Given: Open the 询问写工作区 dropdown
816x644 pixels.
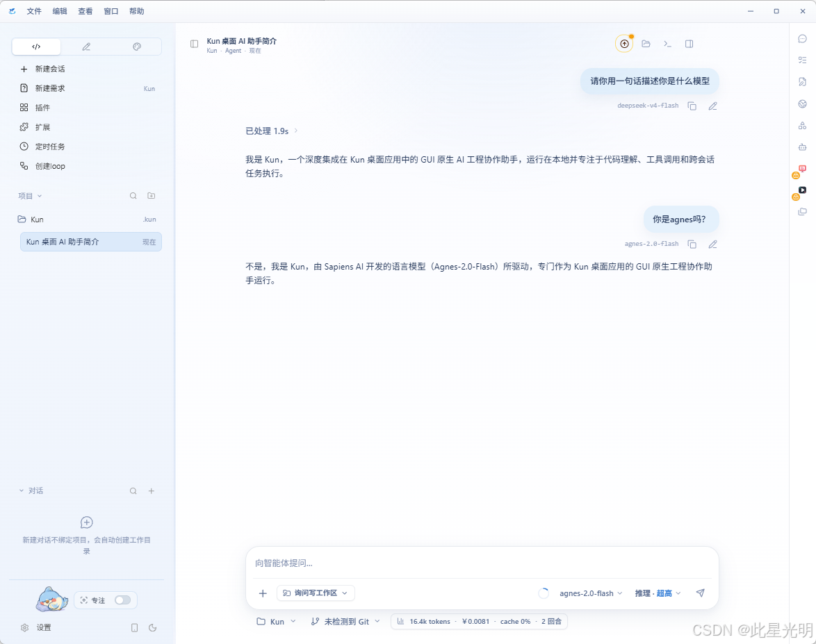Looking at the screenshot, I should click(316, 593).
